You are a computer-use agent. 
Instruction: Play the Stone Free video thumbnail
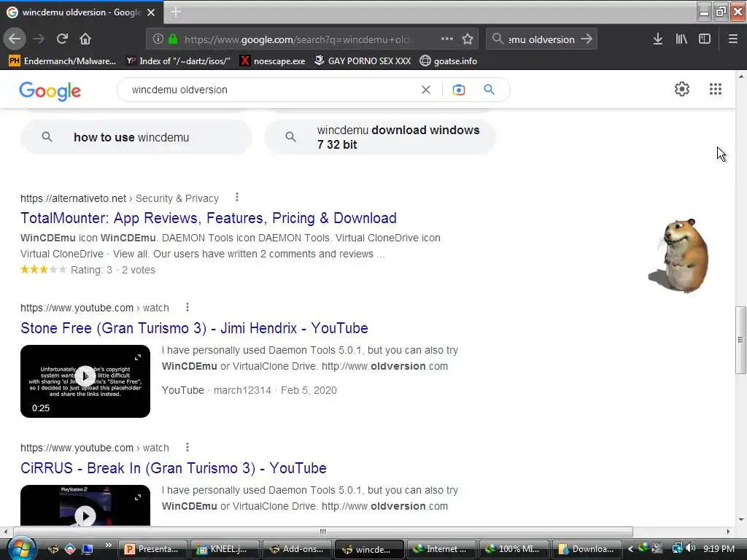pos(85,381)
